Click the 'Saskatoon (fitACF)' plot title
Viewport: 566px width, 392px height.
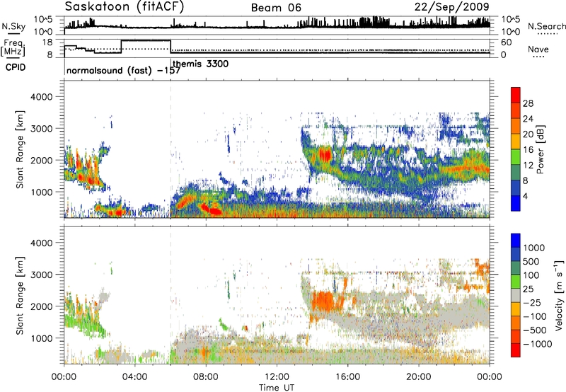pyautogui.click(x=125, y=7)
